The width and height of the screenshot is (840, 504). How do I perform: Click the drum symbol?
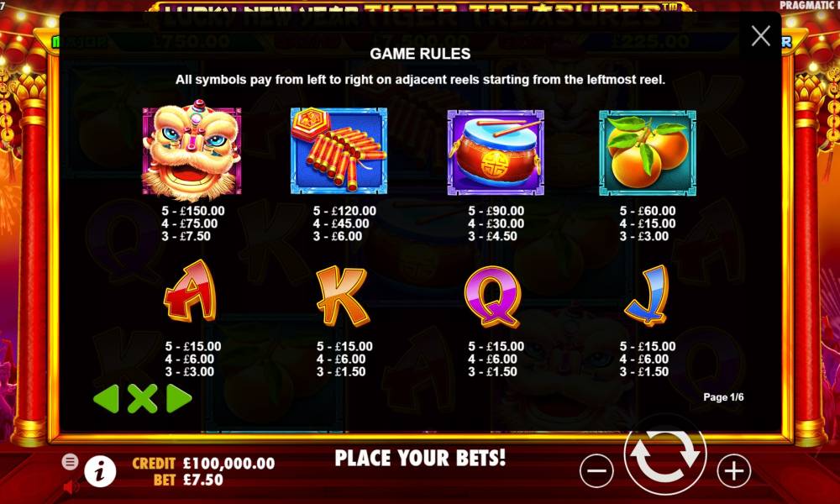point(496,153)
